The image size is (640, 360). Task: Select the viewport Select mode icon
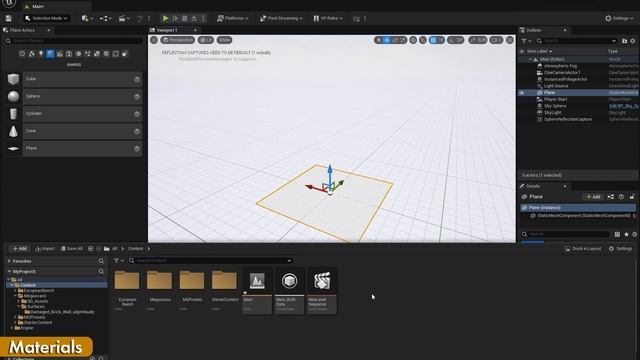point(378,40)
